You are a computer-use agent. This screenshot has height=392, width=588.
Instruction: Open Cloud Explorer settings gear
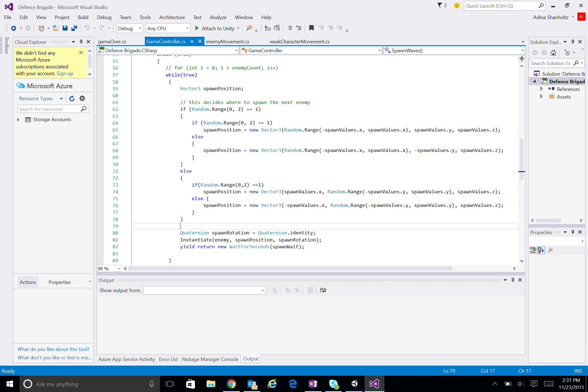point(82,98)
